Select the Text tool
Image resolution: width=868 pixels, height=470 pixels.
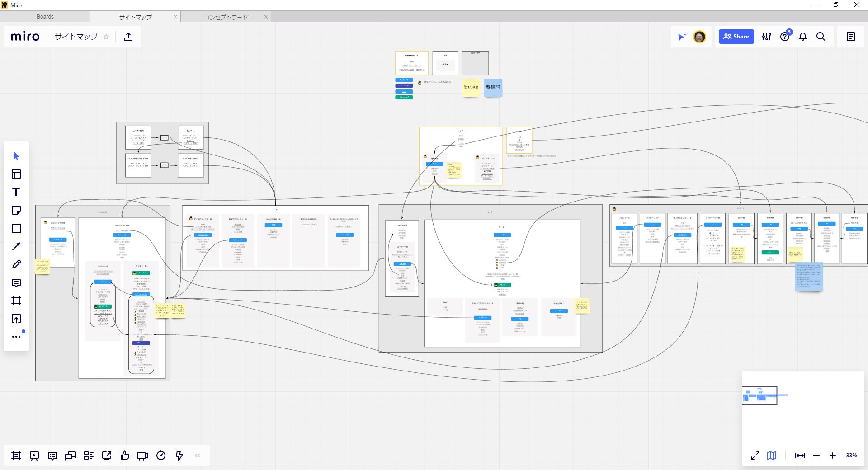point(16,192)
